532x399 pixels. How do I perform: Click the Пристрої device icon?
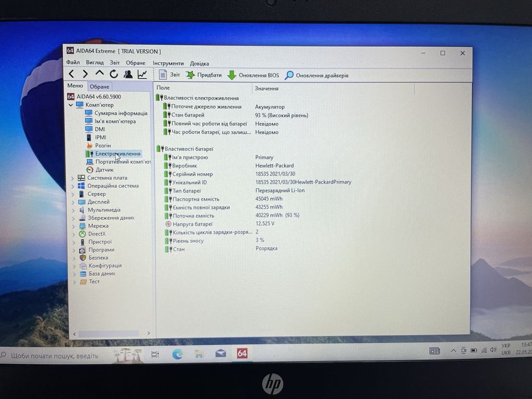point(82,242)
